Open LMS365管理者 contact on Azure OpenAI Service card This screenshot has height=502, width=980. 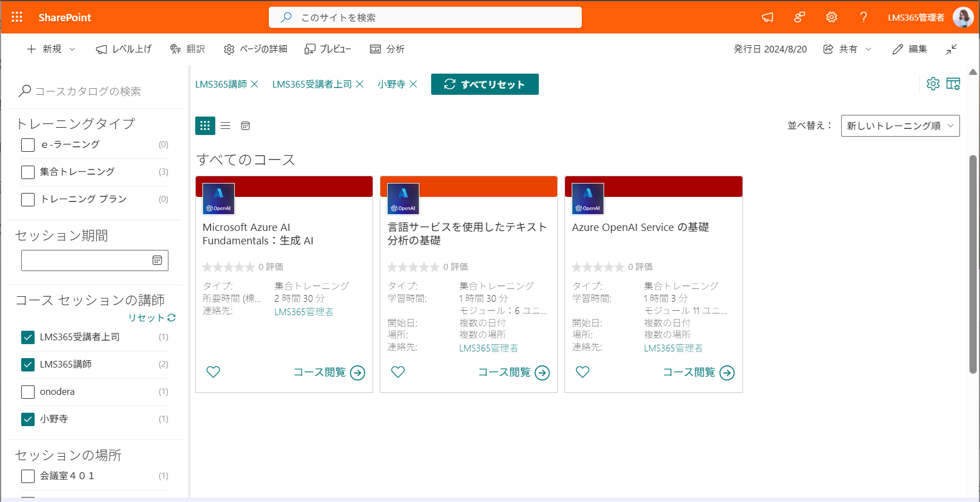click(x=673, y=348)
